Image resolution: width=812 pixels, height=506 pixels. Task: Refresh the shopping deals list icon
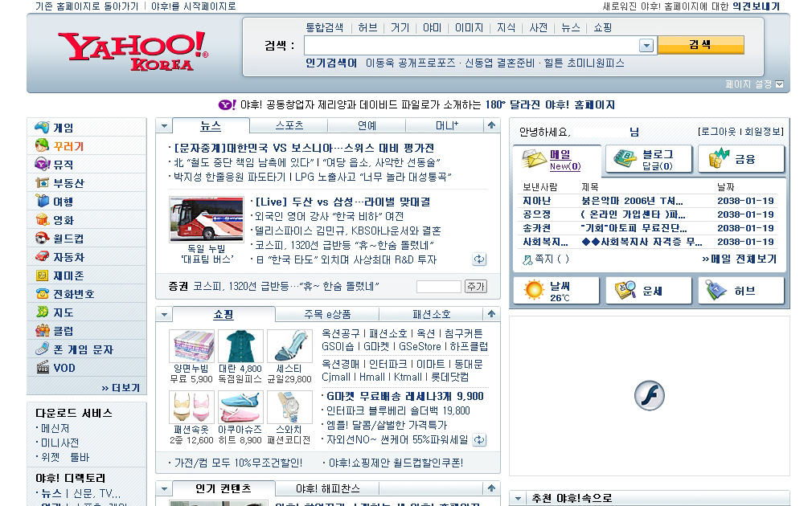click(479, 440)
